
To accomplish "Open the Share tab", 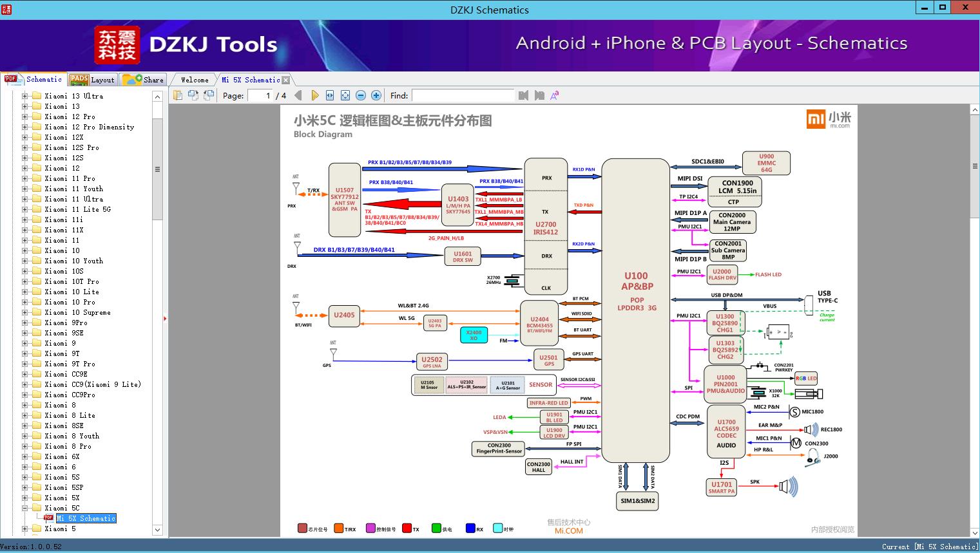I will pos(144,80).
